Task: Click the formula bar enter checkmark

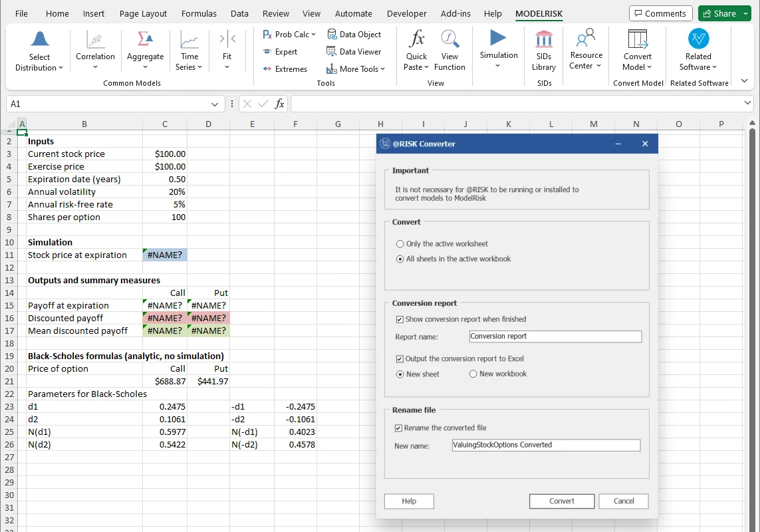Action: [263, 104]
